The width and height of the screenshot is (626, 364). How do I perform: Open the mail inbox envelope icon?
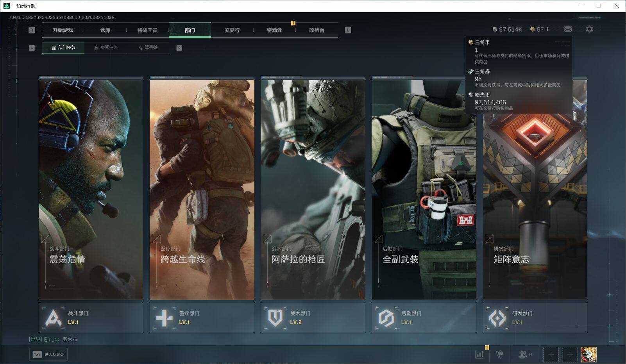(x=568, y=29)
